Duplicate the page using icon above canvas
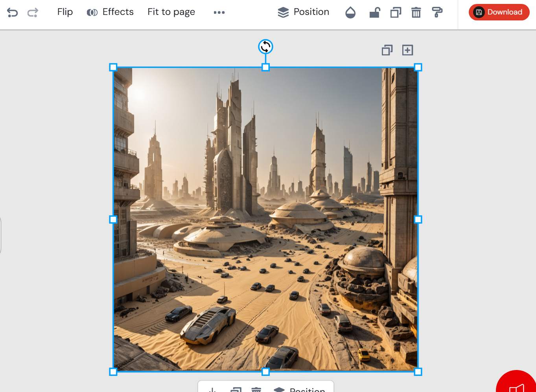 point(387,50)
